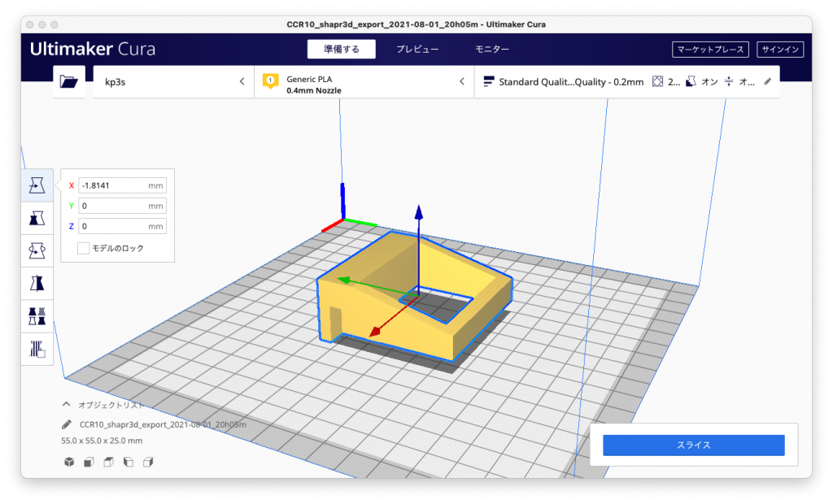Switch to the モニター tab
This screenshot has height=504, width=833.
click(492, 49)
